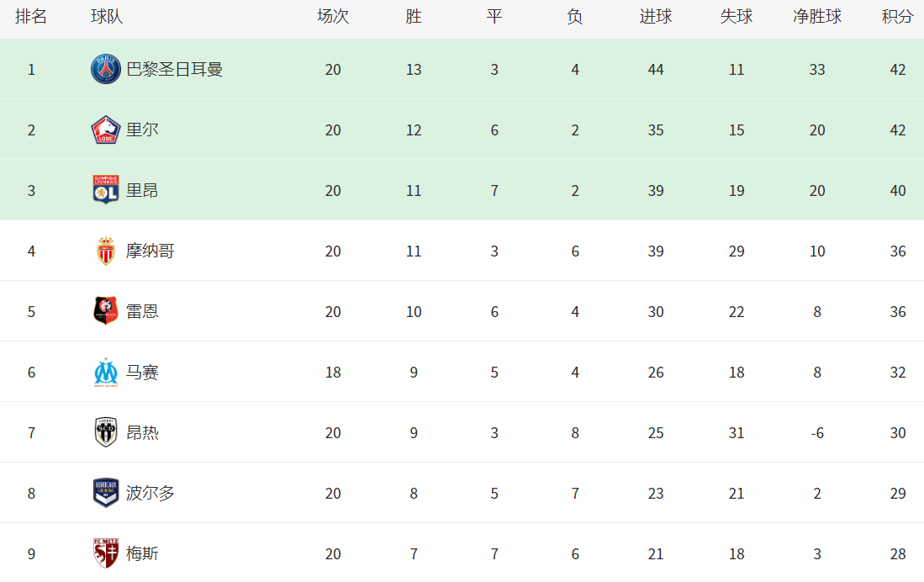Click the Rennes club logo
Image resolution: width=924 pixels, height=582 pixels.
coord(106,312)
